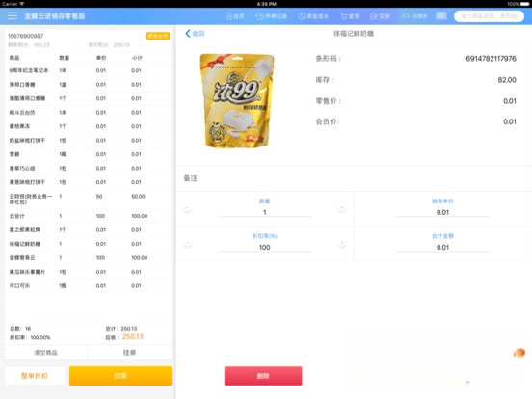Click the 挂单 hold order tab
The image size is (532, 399).
click(129, 353)
